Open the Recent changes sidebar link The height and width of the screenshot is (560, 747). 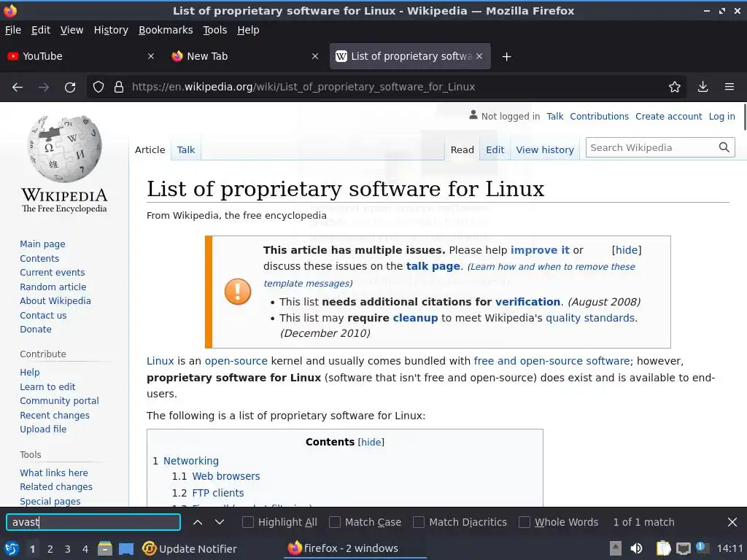(54, 415)
